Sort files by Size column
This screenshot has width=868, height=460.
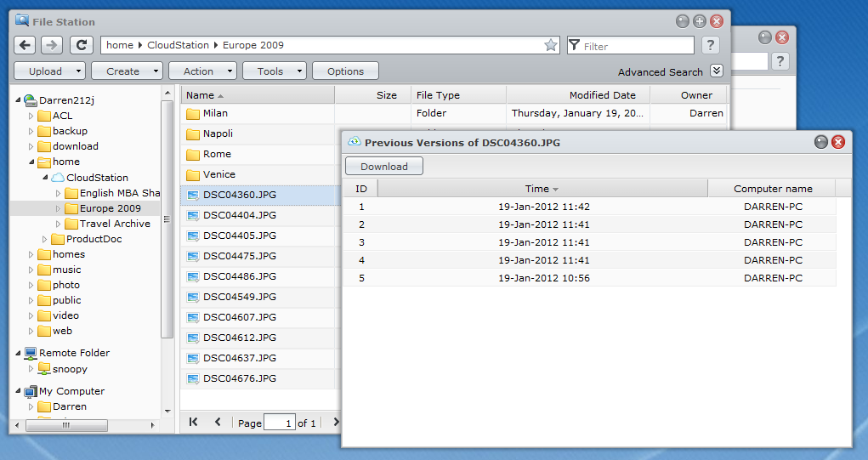pos(373,95)
